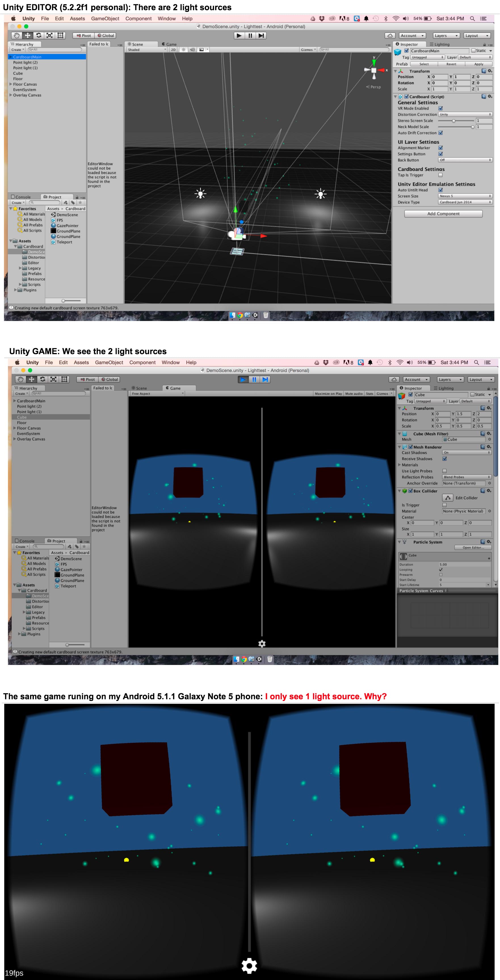Image resolution: width=500 pixels, height=980 pixels.
Task: Disable the VR Mode Enabled checkbox
Action: [441, 108]
